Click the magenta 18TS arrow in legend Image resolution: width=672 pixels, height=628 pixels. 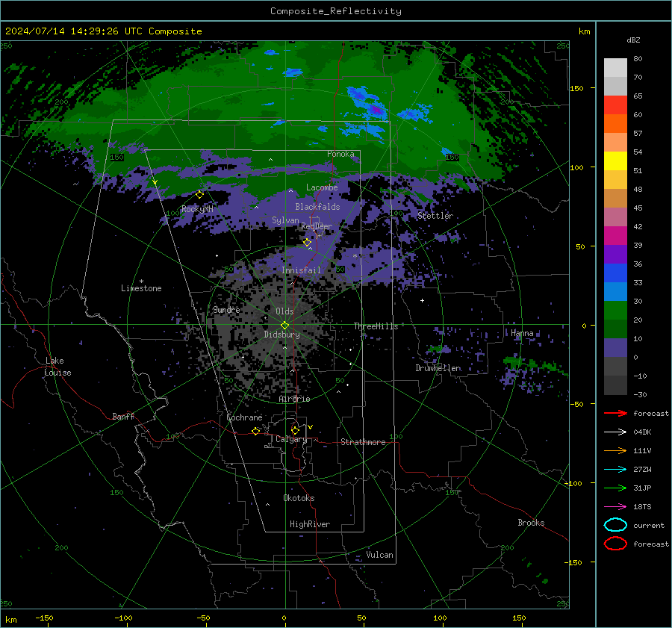pos(615,507)
